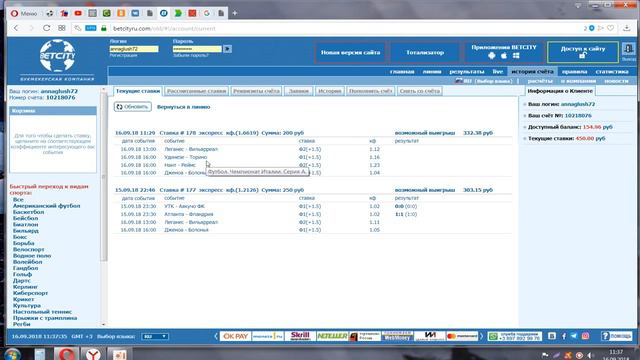Submit login with the arrow button
The image size is (640, 360).
[x=227, y=49]
